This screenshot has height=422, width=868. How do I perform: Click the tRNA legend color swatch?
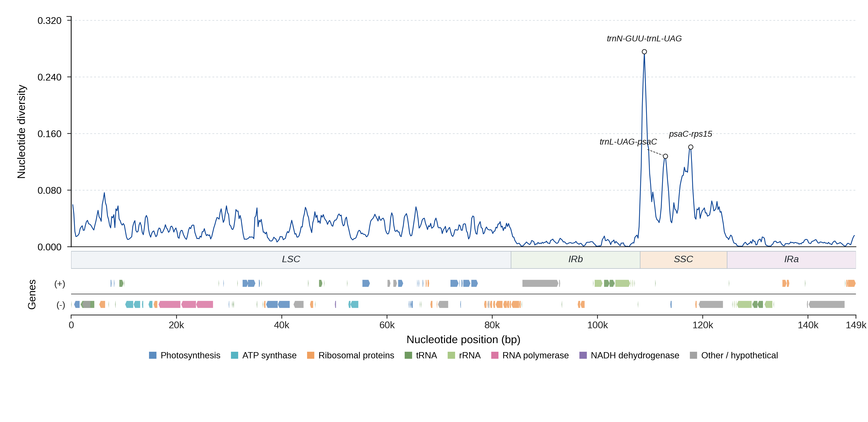pos(408,355)
